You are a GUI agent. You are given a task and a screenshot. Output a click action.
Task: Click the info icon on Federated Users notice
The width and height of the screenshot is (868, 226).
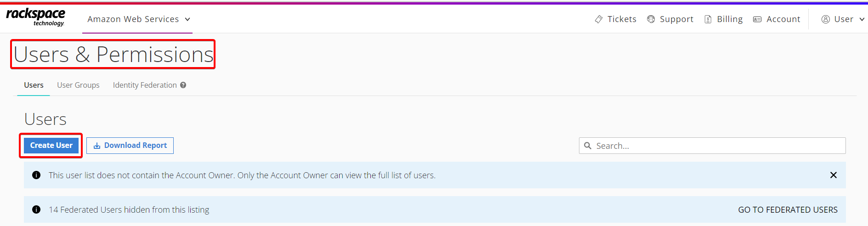[36, 209]
